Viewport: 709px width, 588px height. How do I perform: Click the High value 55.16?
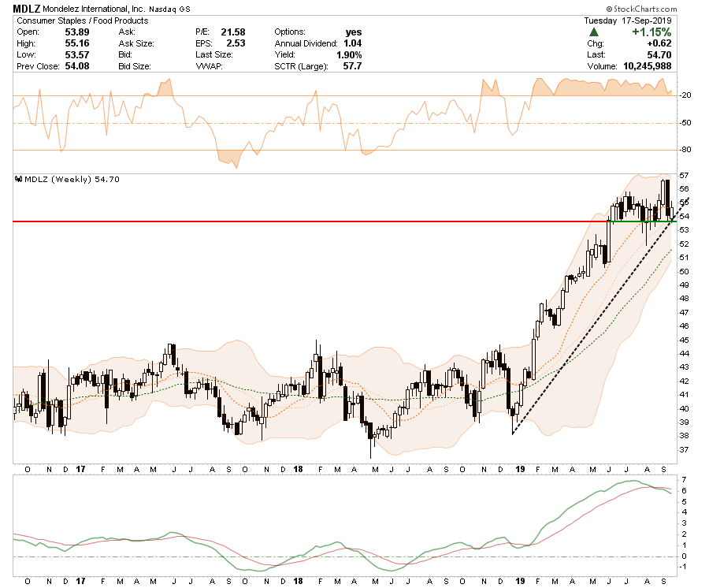(x=77, y=43)
